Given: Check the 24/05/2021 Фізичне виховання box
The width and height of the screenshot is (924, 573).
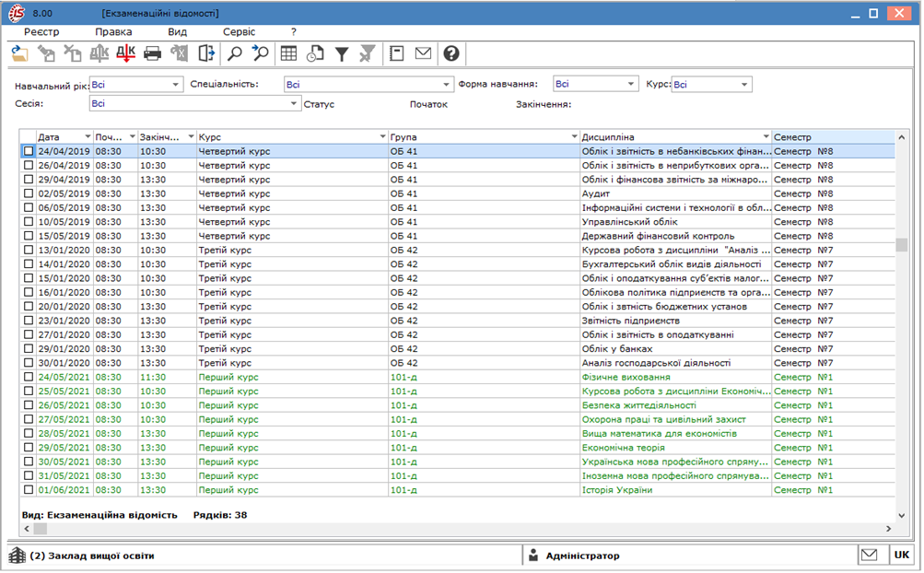Looking at the screenshot, I should click(29, 378).
